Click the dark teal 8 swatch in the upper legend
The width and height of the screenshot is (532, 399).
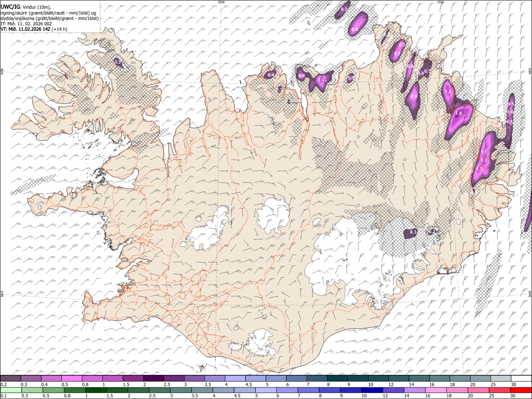pos(337,378)
